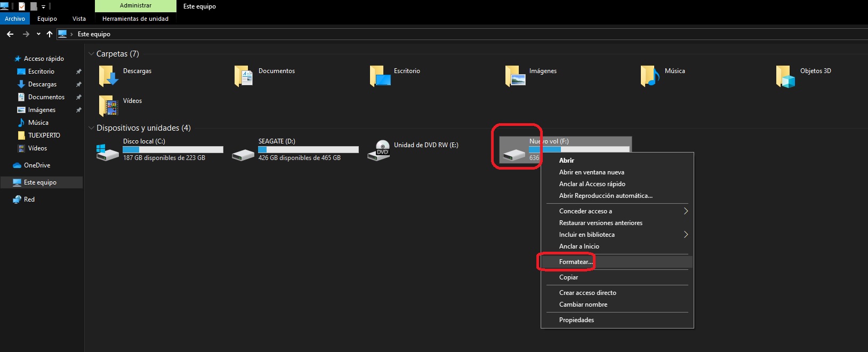Go up one level with up arrow
868x352 pixels.
click(x=50, y=34)
